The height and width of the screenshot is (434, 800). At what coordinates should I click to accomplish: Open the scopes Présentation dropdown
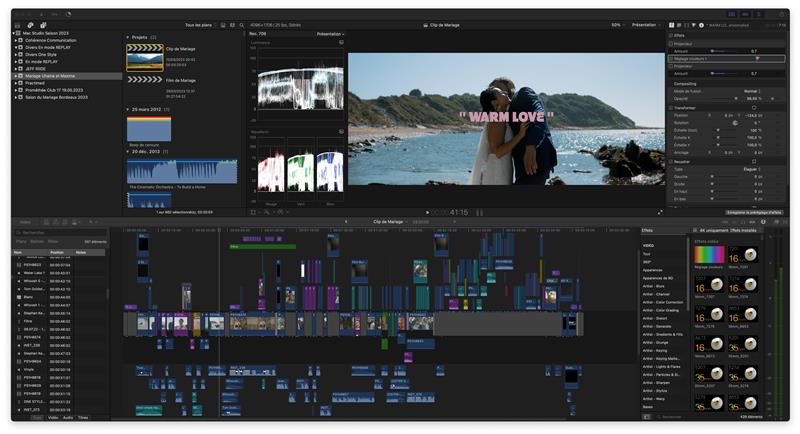pyautogui.click(x=331, y=34)
